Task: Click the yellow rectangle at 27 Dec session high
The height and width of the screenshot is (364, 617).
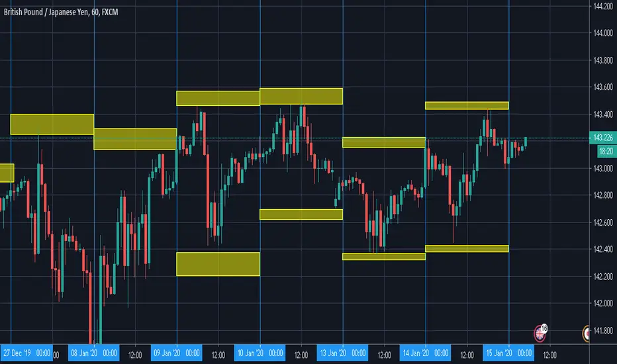Action: pos(52,124)
